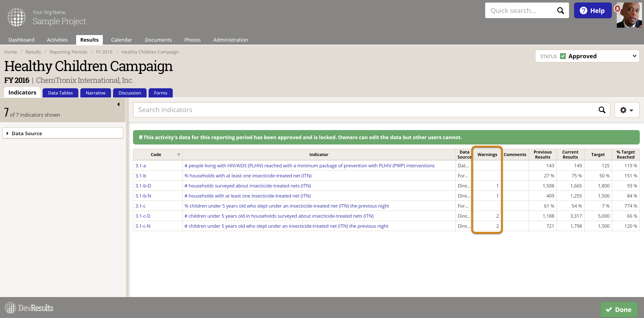This screenshot has width=644, height=318.
Task: Click the Search indicators input field
Action: [365, 110]
